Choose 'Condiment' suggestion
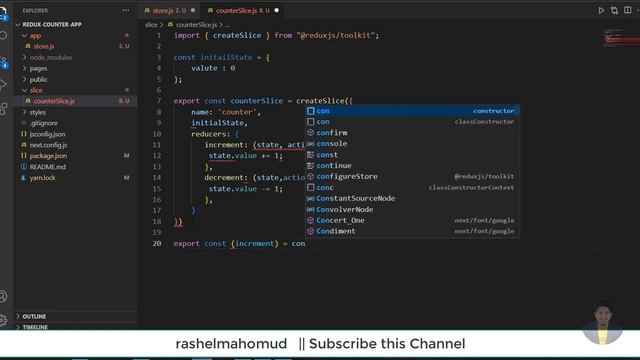This screenshot has width=640, height=360. pyautogui.click(x=412, y=231)
